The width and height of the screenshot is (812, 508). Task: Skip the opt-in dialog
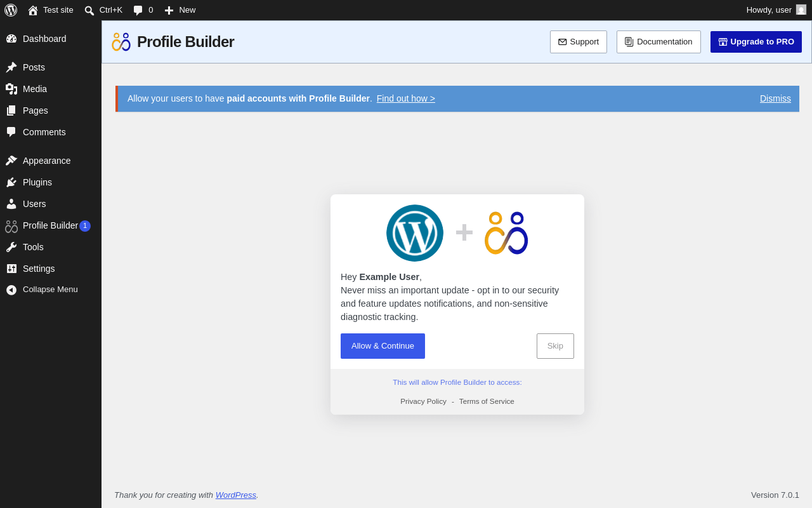(555, 346)
